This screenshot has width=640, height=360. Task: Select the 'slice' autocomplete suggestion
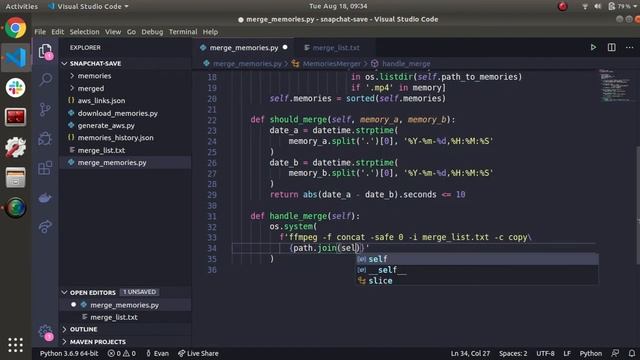click(477, 280)
